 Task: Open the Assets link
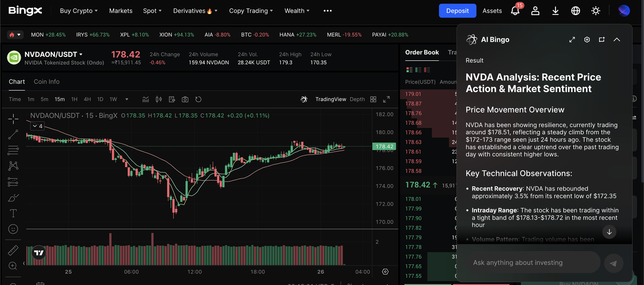pos(492,11)
